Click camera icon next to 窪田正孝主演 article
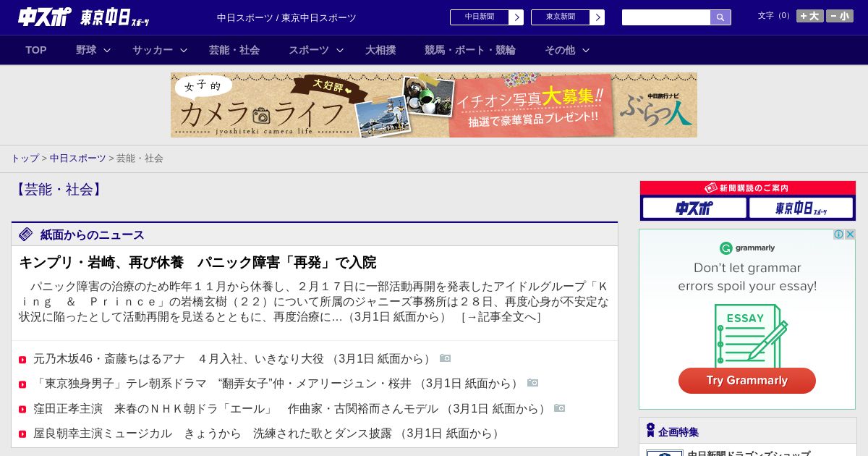The height and width of the screenshot is (456, 868). (560, 408)
